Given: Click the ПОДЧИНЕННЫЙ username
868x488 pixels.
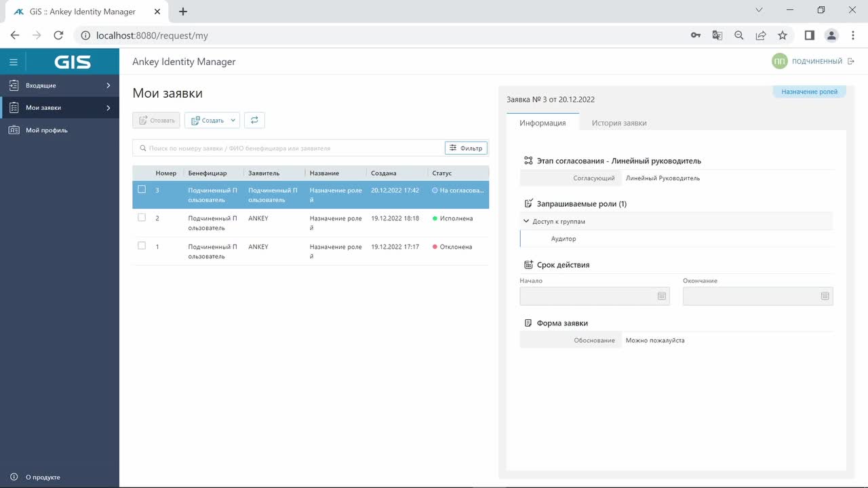Looking at the screenshot, I should [x=817, y=62].
